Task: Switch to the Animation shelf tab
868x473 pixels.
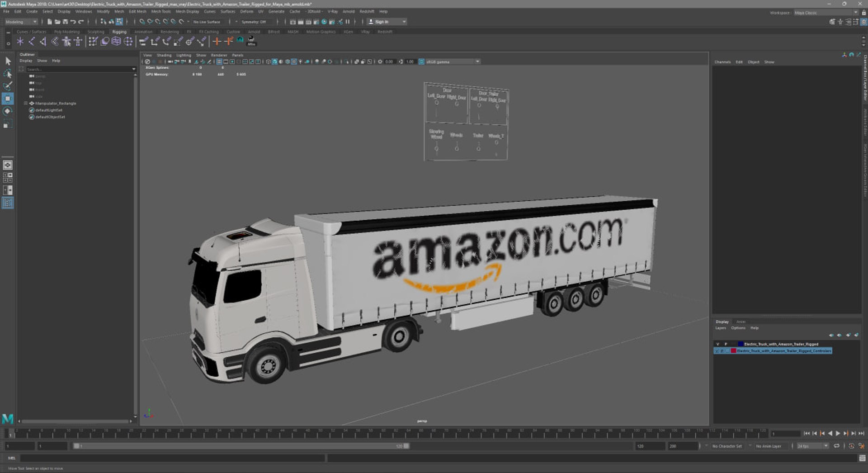Action: pos(143,32)
